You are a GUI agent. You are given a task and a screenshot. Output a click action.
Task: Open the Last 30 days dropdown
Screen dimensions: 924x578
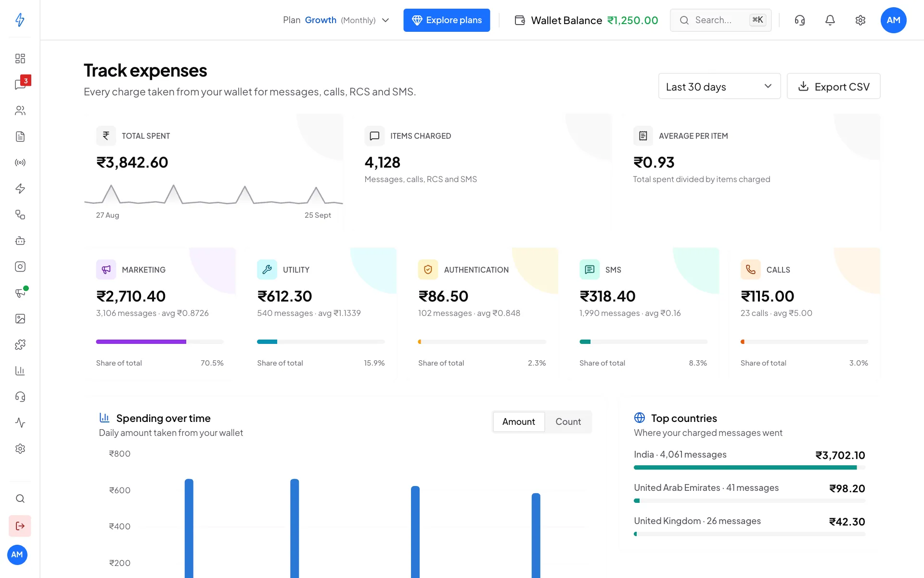tap(719, 86)
